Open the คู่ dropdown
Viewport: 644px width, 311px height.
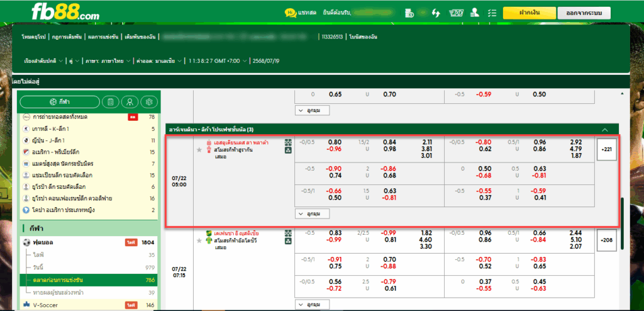pyautogui.click(x=74, y=61)
